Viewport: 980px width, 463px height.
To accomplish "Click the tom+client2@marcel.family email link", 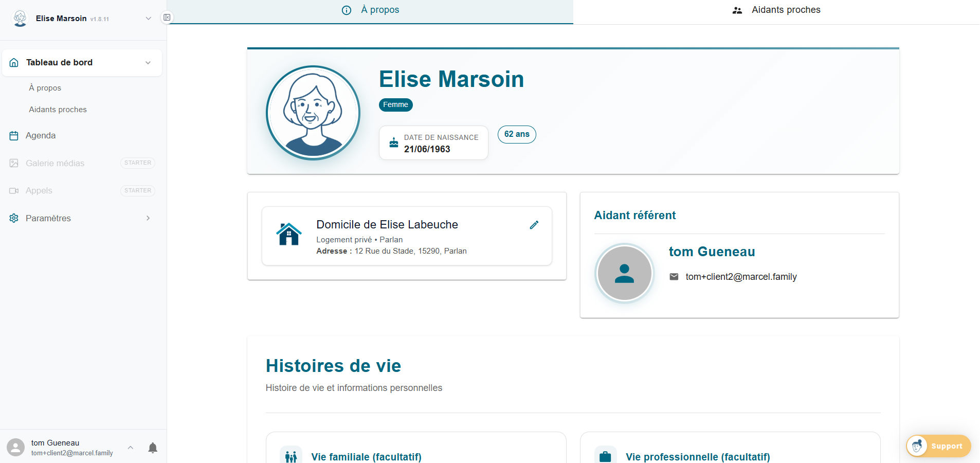I will click(740, 276).
